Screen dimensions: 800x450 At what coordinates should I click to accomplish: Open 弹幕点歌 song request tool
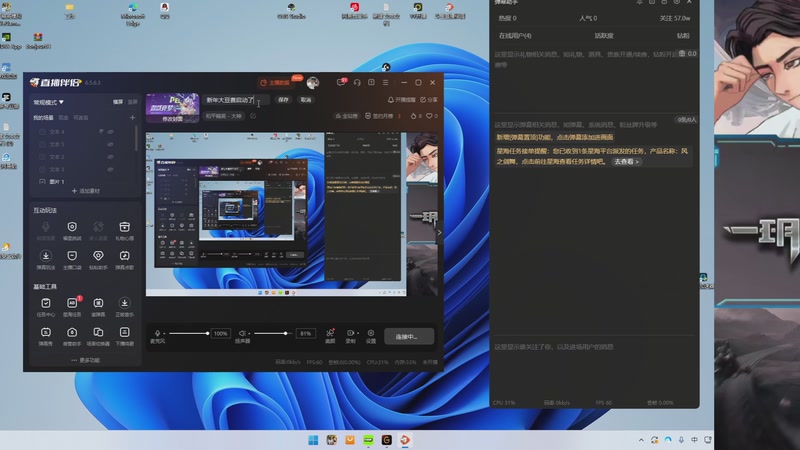[x=124, y=260]
